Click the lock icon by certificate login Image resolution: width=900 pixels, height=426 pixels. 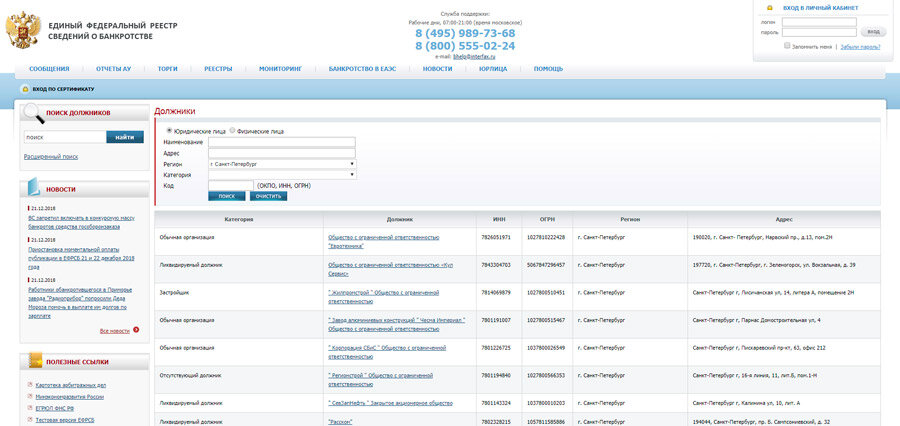25,90
